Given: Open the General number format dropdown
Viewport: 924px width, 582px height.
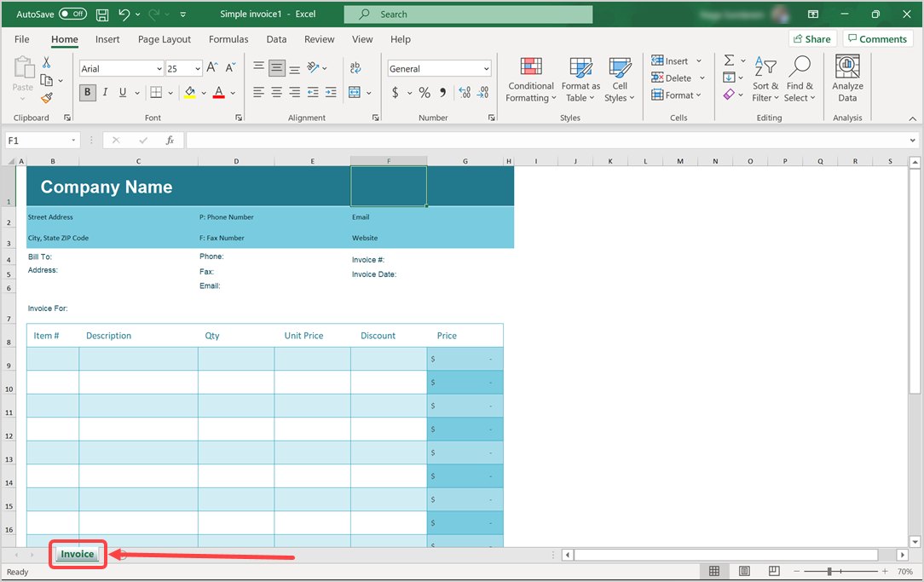Looking at the screenshot, I should point(486,69).
